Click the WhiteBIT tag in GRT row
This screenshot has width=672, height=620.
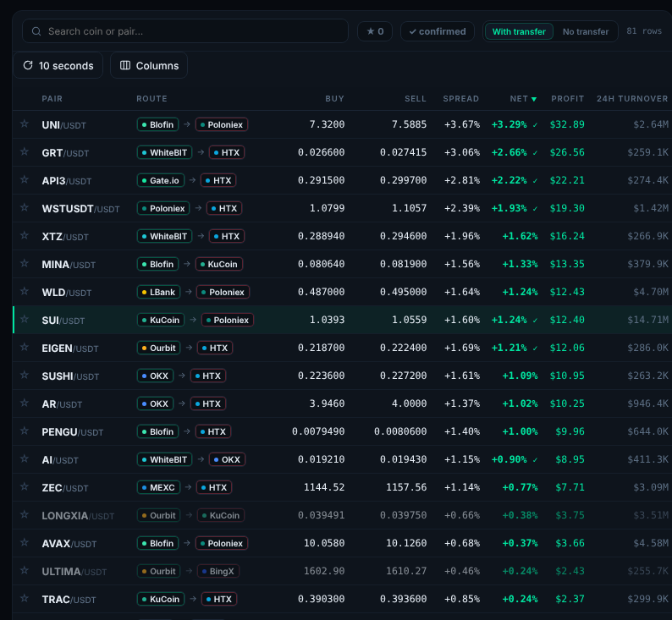pyautogui.click(x=164, y=152)
